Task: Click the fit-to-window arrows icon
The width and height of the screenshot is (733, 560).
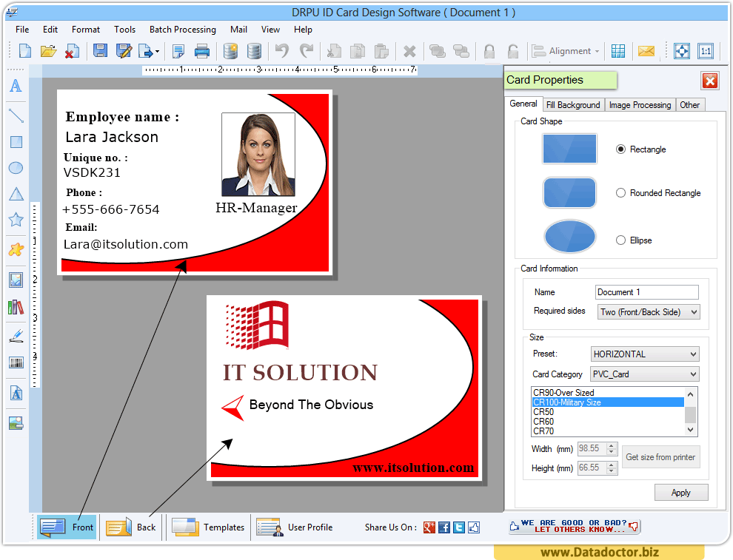Action: (x=682, y=51)
